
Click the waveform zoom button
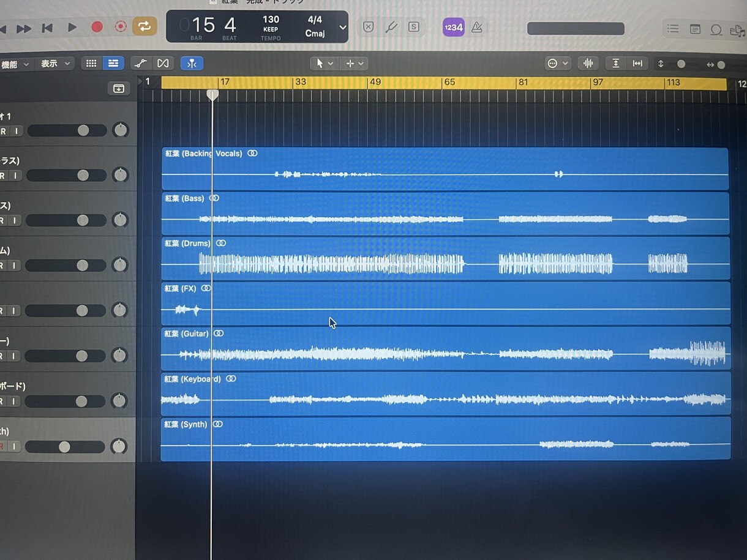588,63
